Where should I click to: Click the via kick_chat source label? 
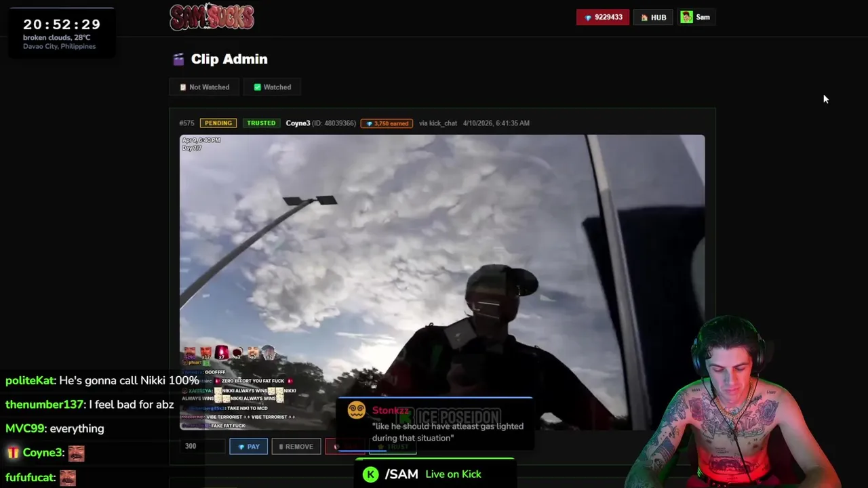click(438, 123)
